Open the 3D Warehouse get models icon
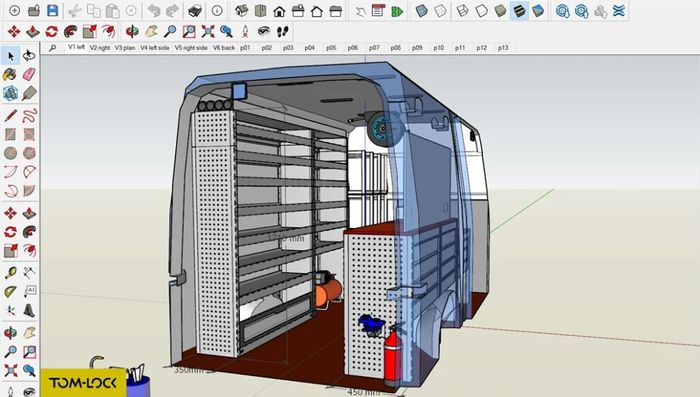This screenshot has height=397, width=700. click(x=562, y=11)
